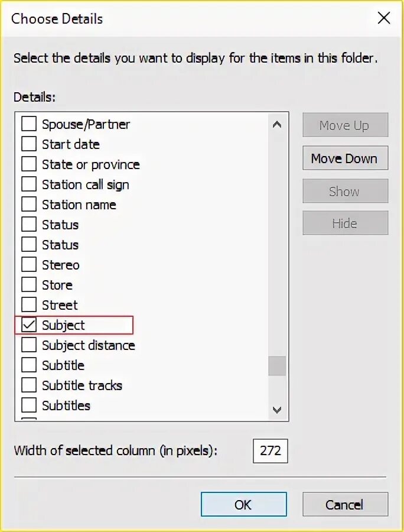The image size is (404, 532).
Task: Check the Store detail box
Action: [29, 285]
